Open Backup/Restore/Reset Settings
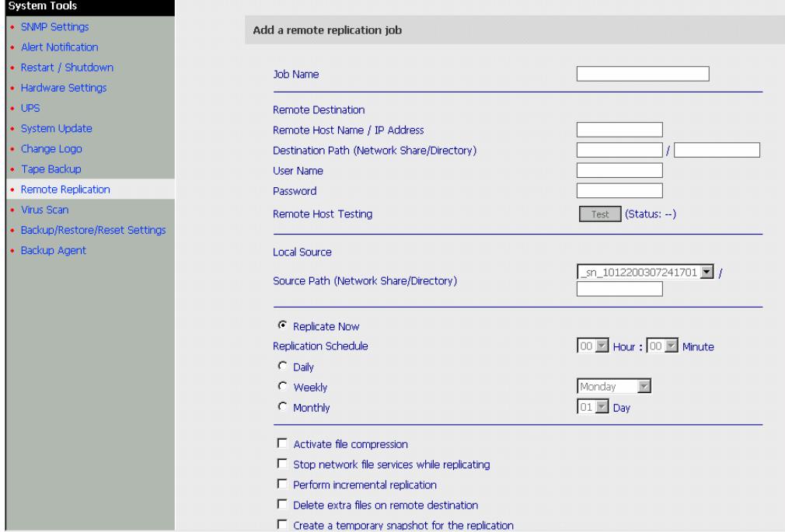Image resolution: width=785 pixels, height=532 pixels. pyautogui.click(x=93, y=230)
